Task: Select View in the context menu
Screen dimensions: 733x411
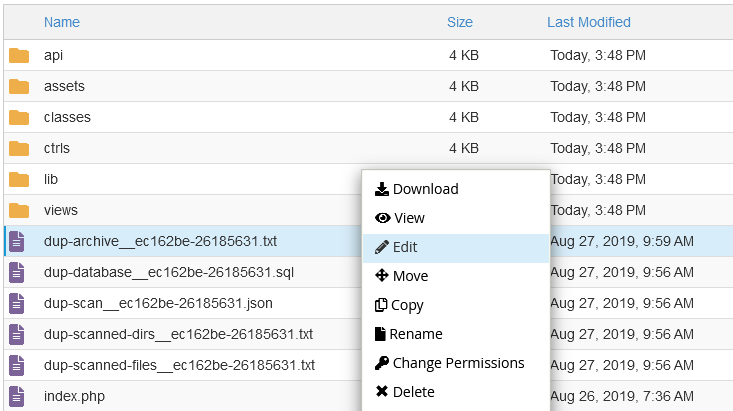Action: coord(408,218)
